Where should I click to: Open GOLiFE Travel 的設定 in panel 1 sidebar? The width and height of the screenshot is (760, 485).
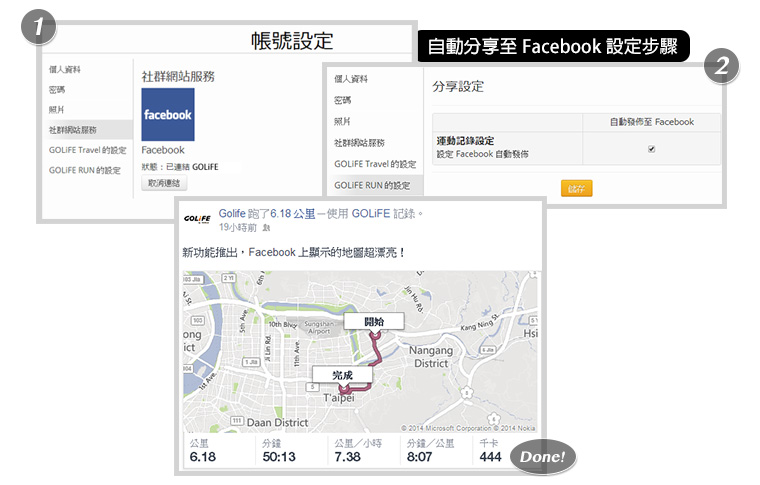coord(88,150)
